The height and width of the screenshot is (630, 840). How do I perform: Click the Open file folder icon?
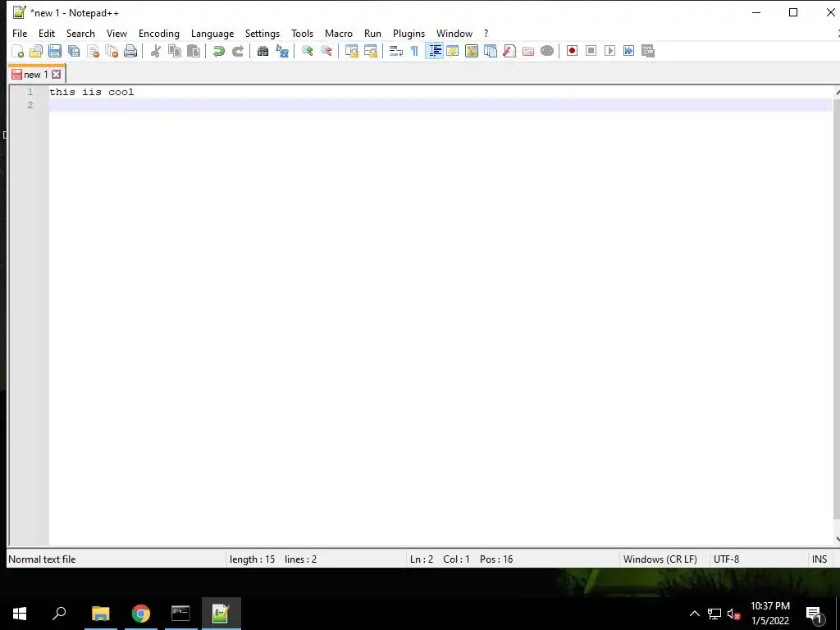36,51
